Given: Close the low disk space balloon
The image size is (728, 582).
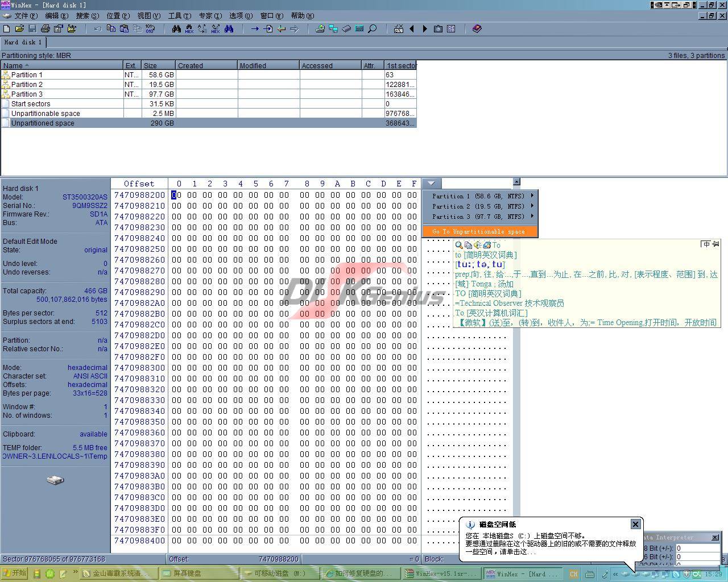Looking at the screenshot, I should point(635,524).
